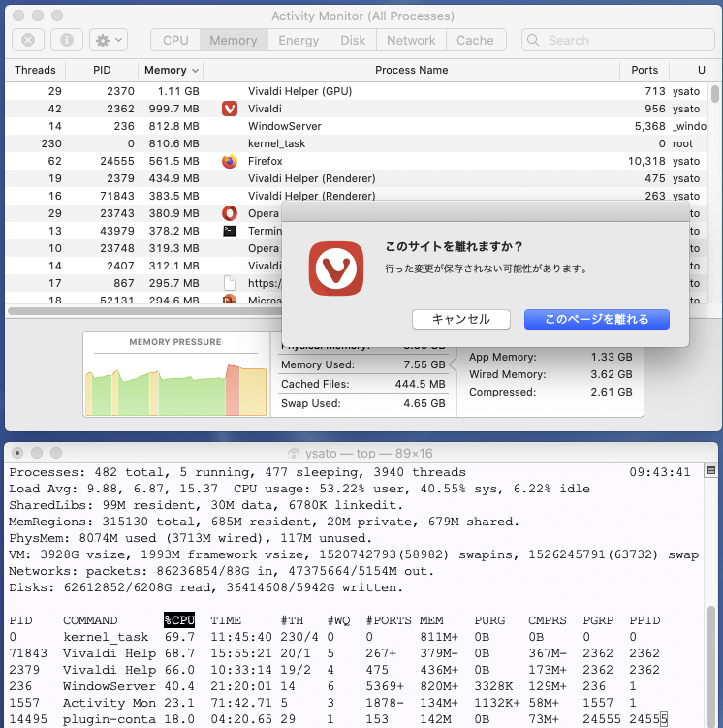
Task: Click the Opera icon in process list
Action: (230, 213)
